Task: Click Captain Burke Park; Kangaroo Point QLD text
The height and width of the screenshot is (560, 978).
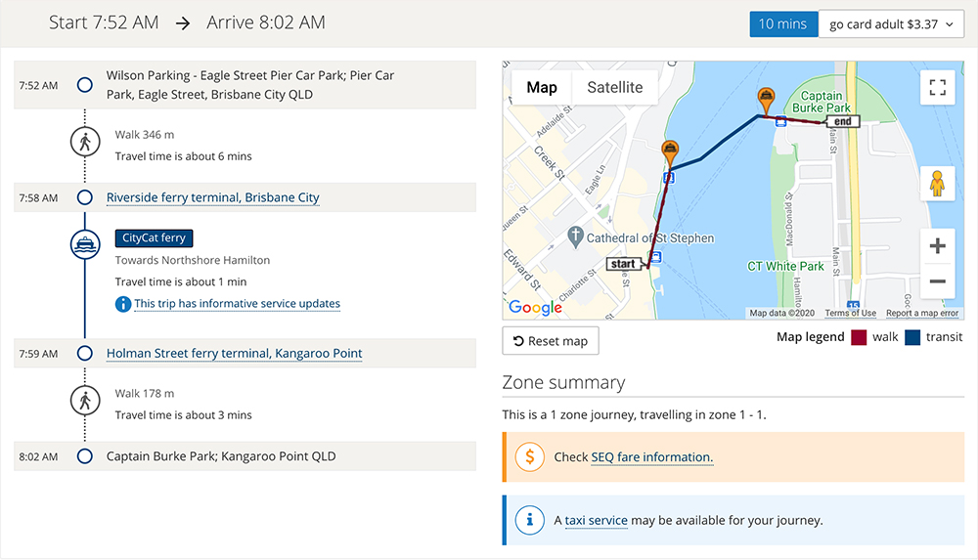Action: point(221,456)
